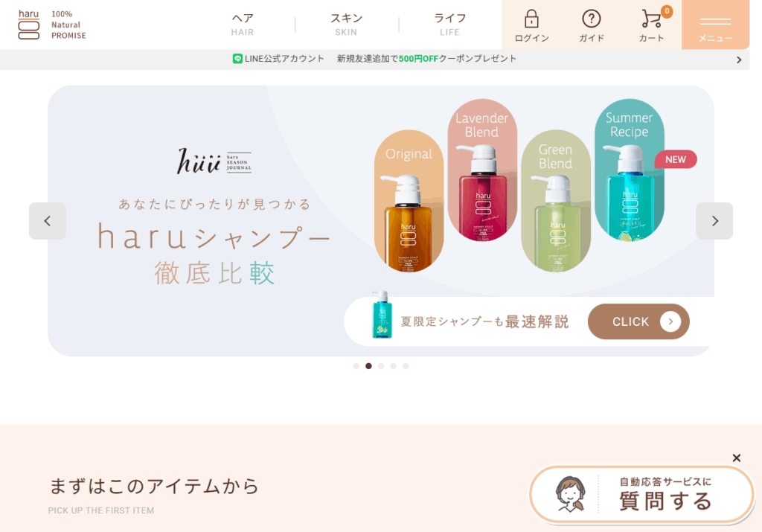Select the Summer Recipe shampoo bottle
This screenshot has width=762, height=532.
point(630,170)
